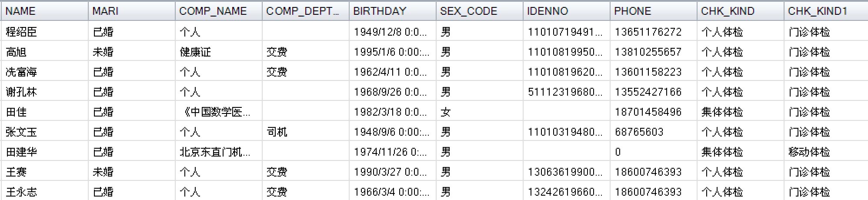Select the 《中国数学医... company cell
This screenshot has width=868, height=200.
point(218,112)
